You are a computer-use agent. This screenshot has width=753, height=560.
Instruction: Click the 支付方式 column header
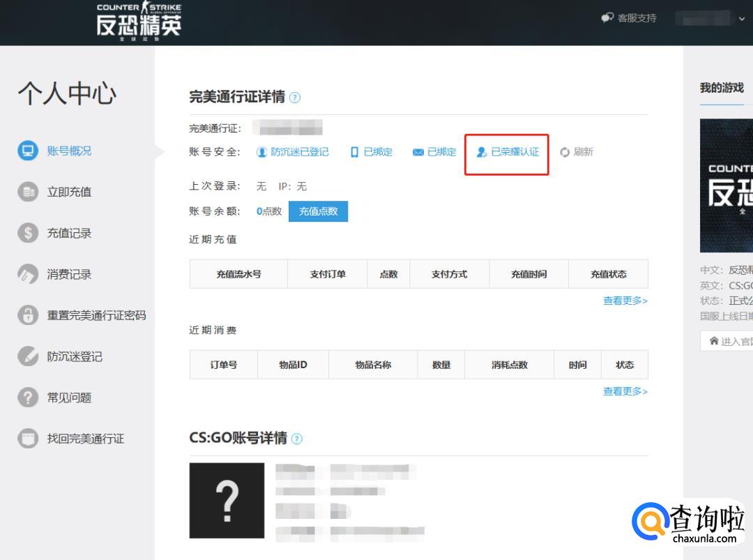click(450, 274)
